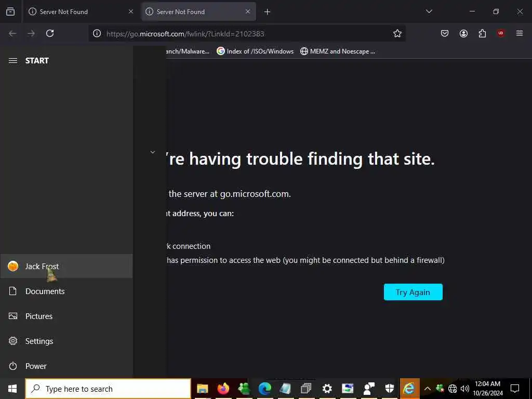Screen dimensions: 532x399
Task: Go forward with the forward arrow
Action: (31, 33)
